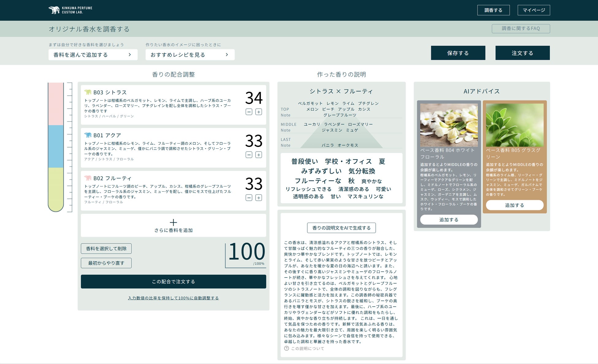Click the pink segment of test tube

pyautogui.click(x=56, y=104)
